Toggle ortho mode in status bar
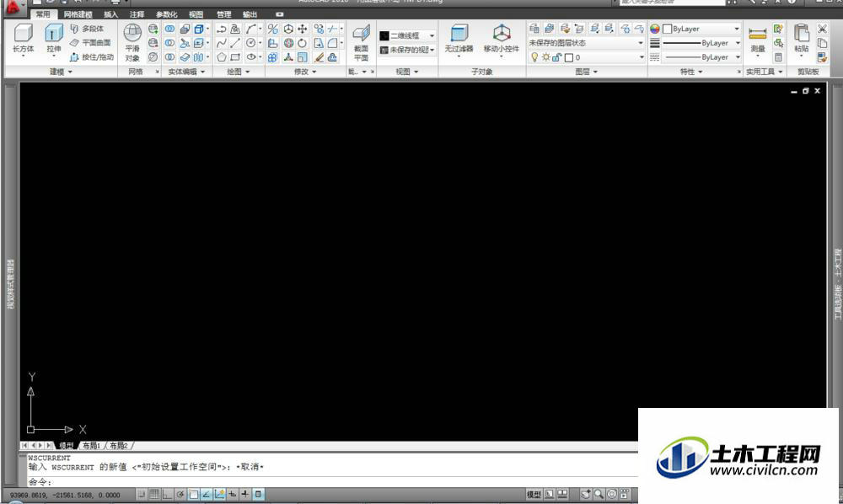843x504 pixels. 167,494
